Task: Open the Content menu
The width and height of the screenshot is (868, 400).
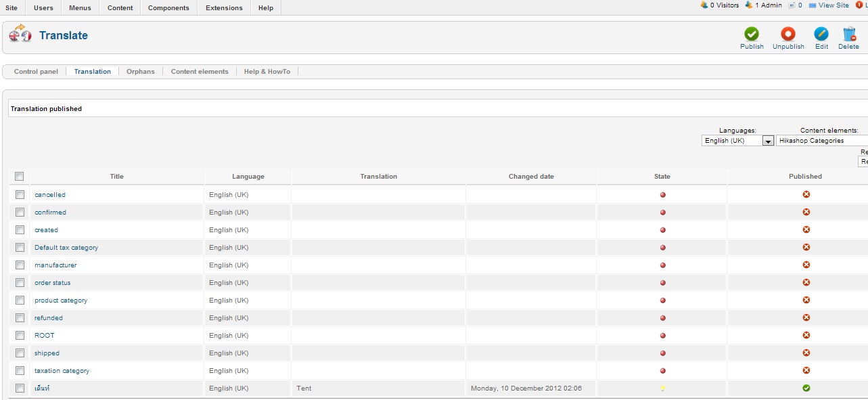Action: [x=120, y=7]
